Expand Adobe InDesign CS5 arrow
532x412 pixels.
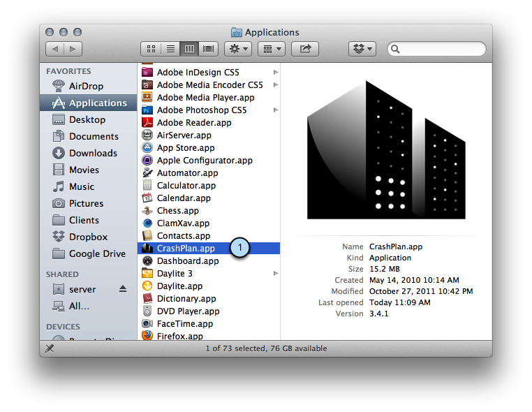276,73
